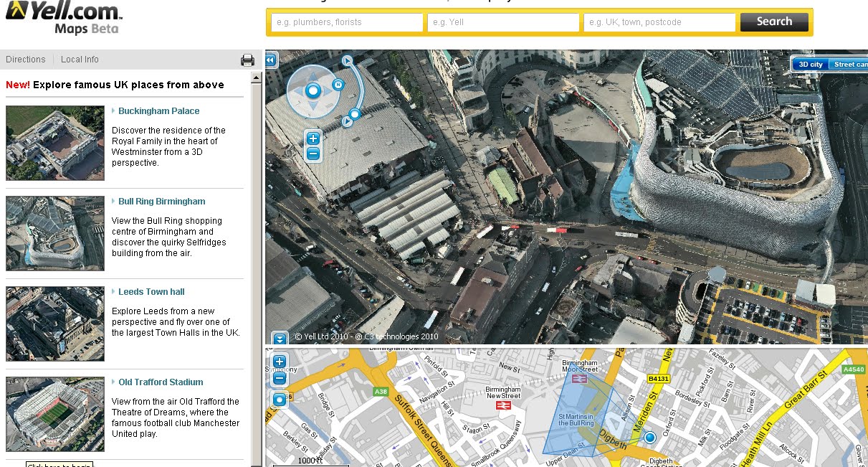868x467 pixels.
Task: Click the A38 road sign on map
Action: (381, 392)
